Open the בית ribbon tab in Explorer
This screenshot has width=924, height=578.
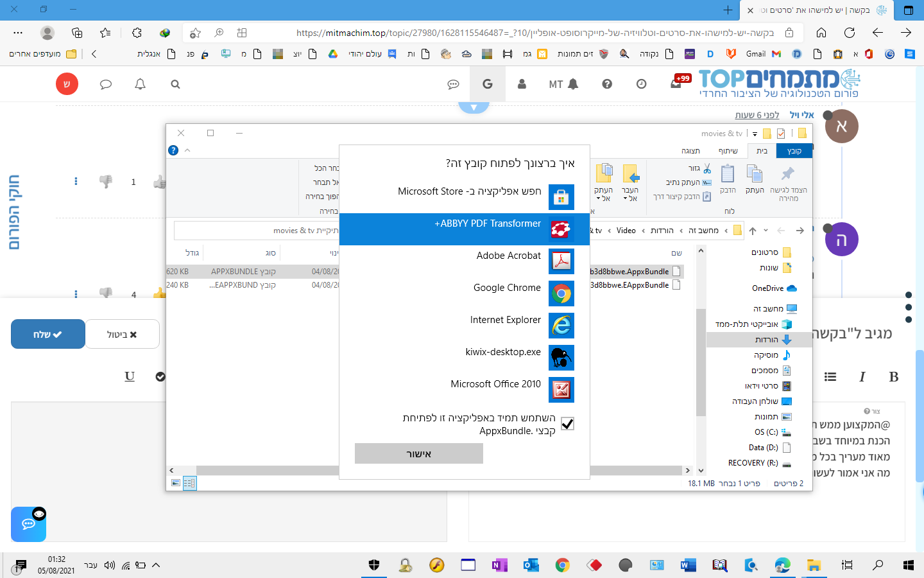(762, 151)
